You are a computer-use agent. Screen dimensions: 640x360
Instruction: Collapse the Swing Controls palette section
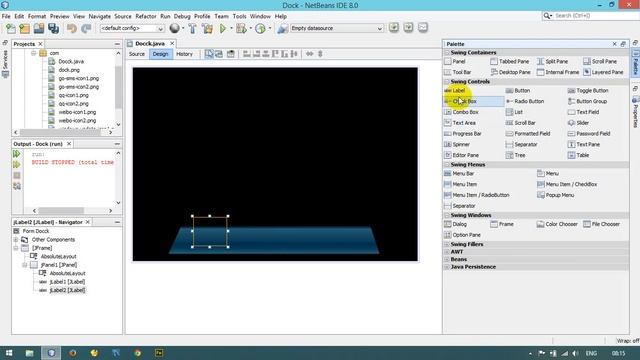click(x=447, y=82)
